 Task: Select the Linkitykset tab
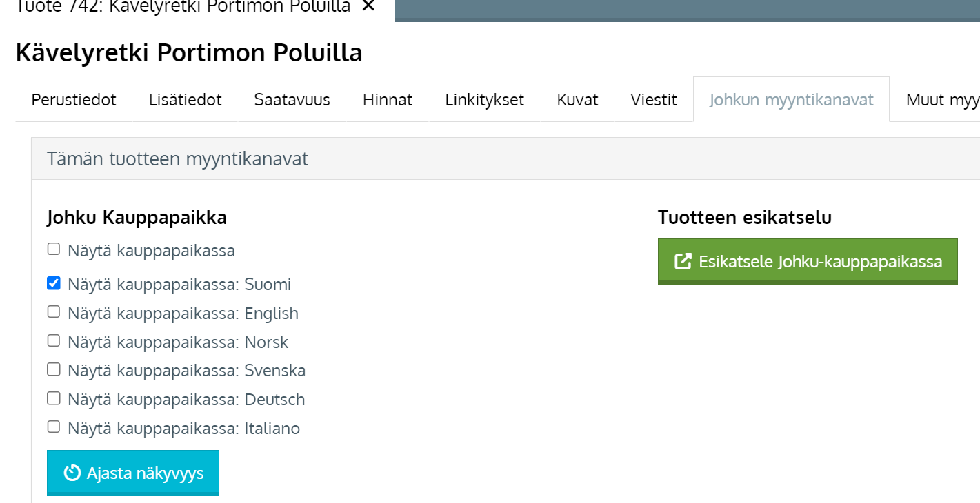[484, 100]
